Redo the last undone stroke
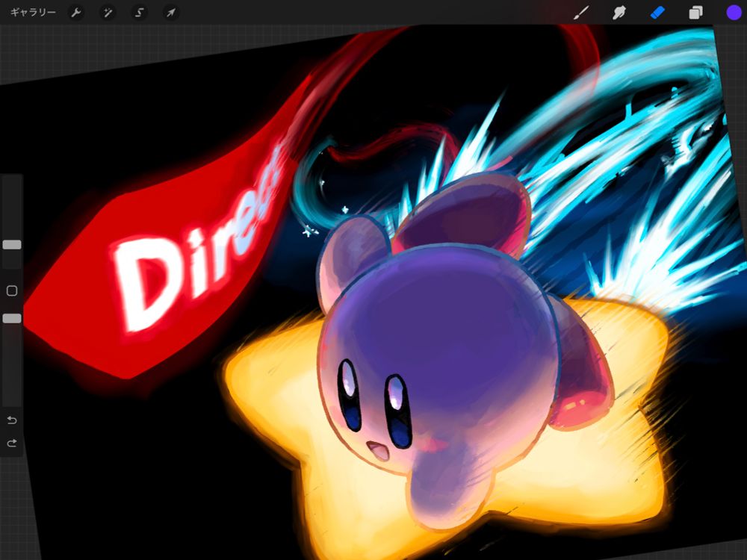 tap(12, 444)
